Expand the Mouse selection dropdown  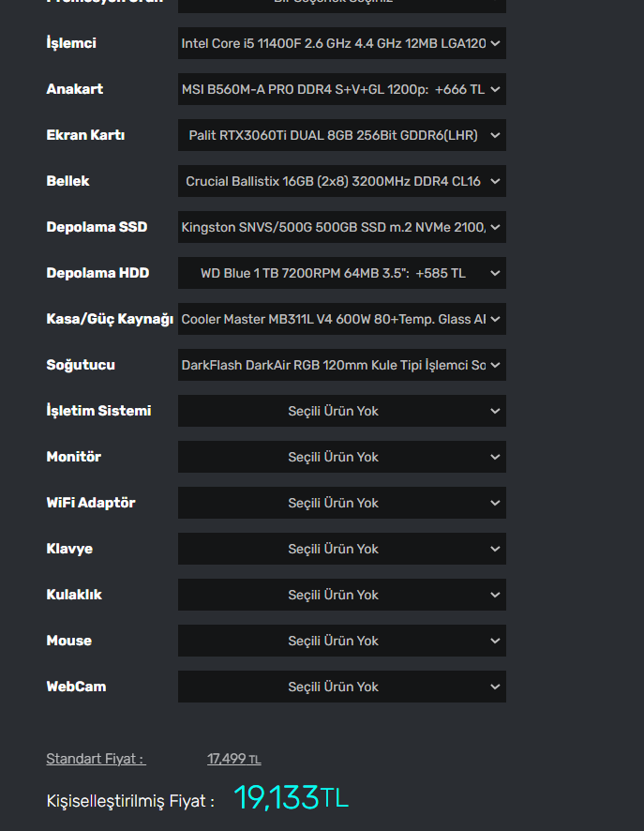pyautogui.click(x=341, y=641)
